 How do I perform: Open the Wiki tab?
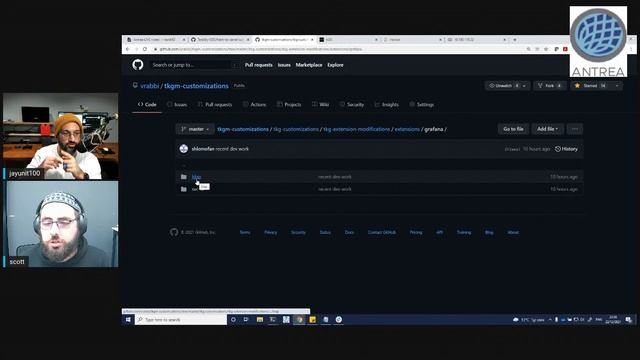[x=320, y=104]
